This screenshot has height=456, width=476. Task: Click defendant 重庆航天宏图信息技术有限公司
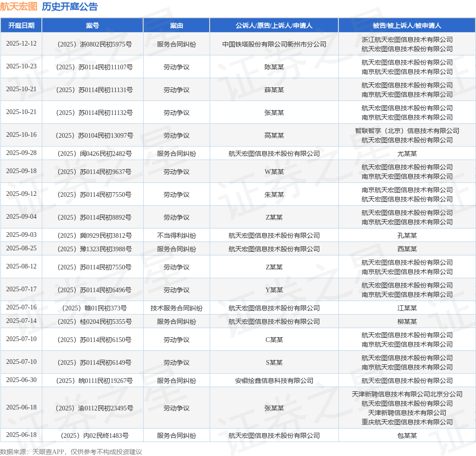click(407, 422)
